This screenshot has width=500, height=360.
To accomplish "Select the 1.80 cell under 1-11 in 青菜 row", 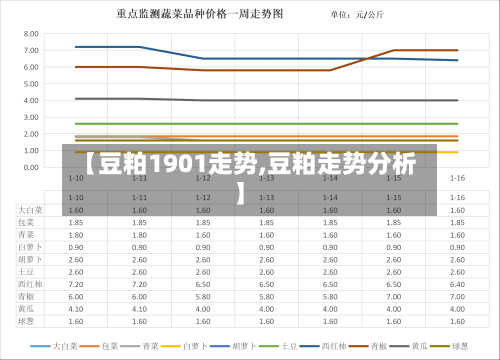I will (139, 235).
